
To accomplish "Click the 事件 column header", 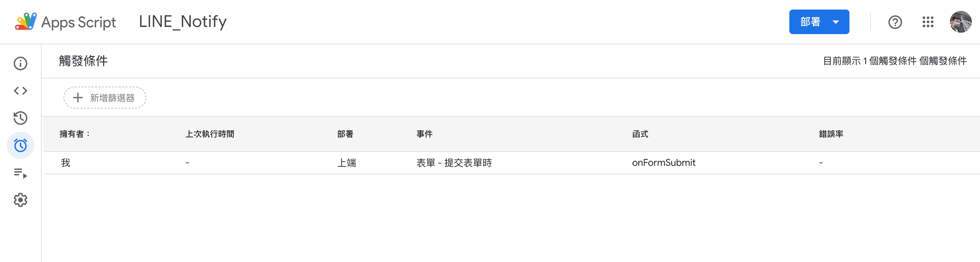I will [424, 134].
